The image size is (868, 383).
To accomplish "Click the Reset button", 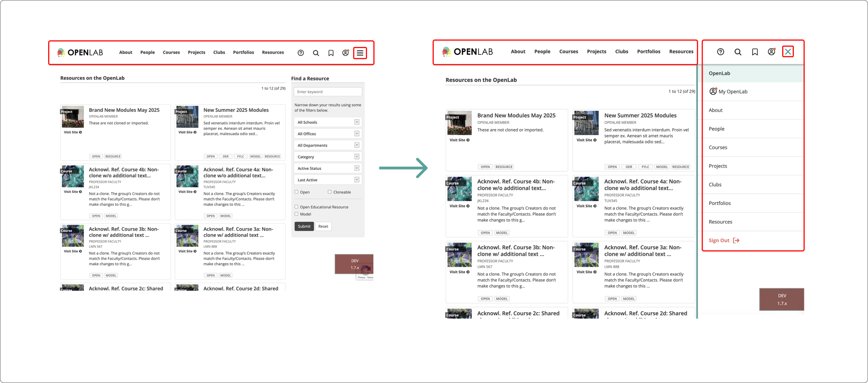I will 323,226.
